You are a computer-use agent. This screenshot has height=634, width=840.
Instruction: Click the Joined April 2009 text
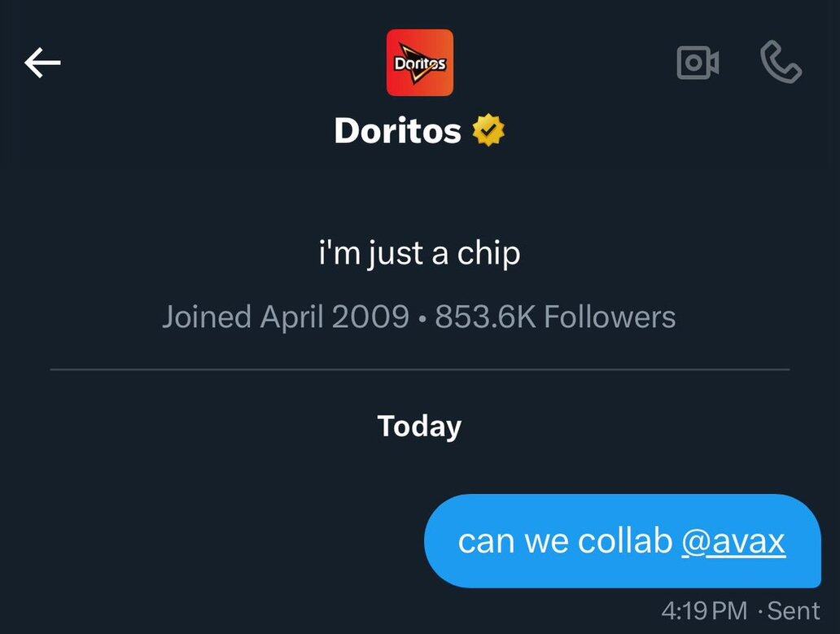click(286, 317)
